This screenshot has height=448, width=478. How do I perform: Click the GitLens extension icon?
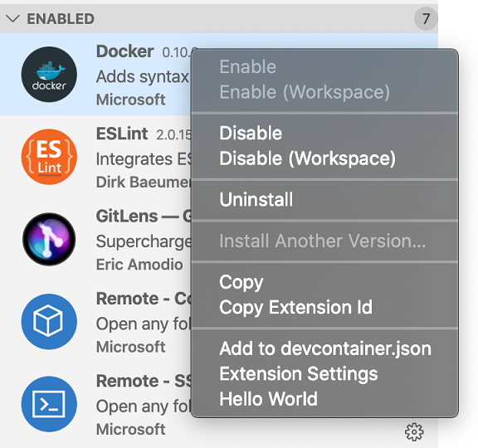tap(49, 239)
